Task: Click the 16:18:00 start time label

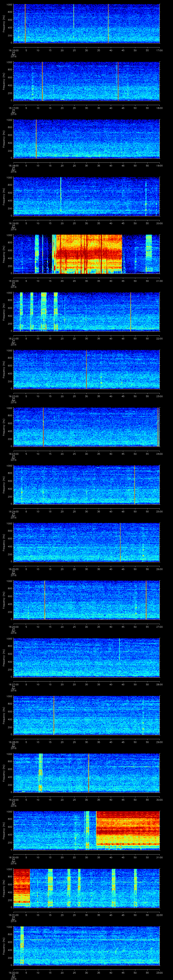Action: [x=14, y=166]
